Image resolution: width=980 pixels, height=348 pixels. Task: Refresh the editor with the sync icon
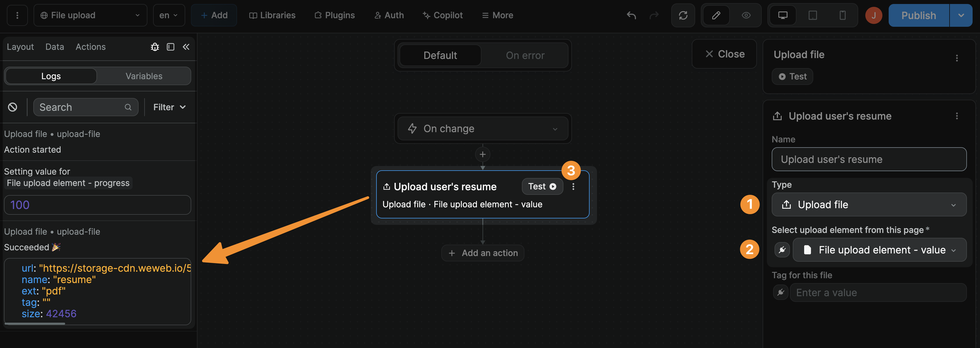point(683,15)
